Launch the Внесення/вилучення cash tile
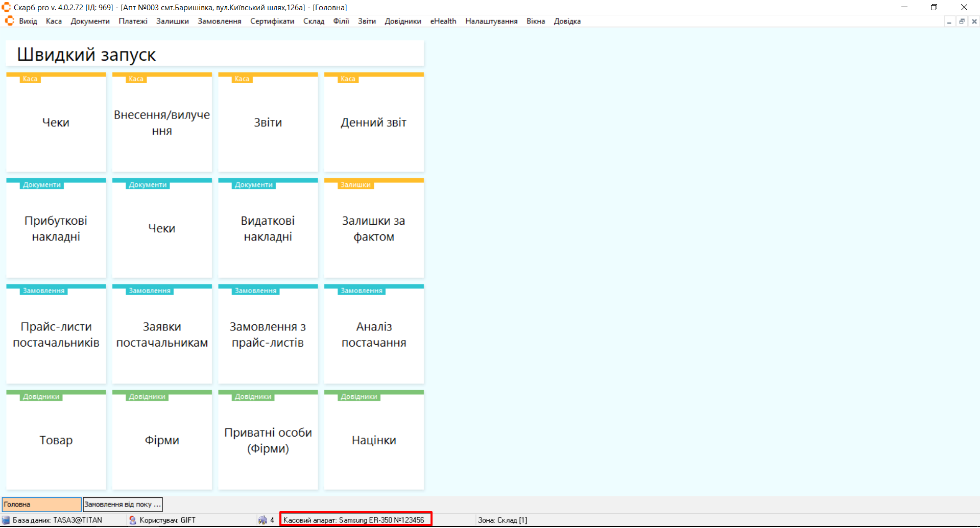Image resolution: width=980 pixels, height=528 pixels. (162, 123)
